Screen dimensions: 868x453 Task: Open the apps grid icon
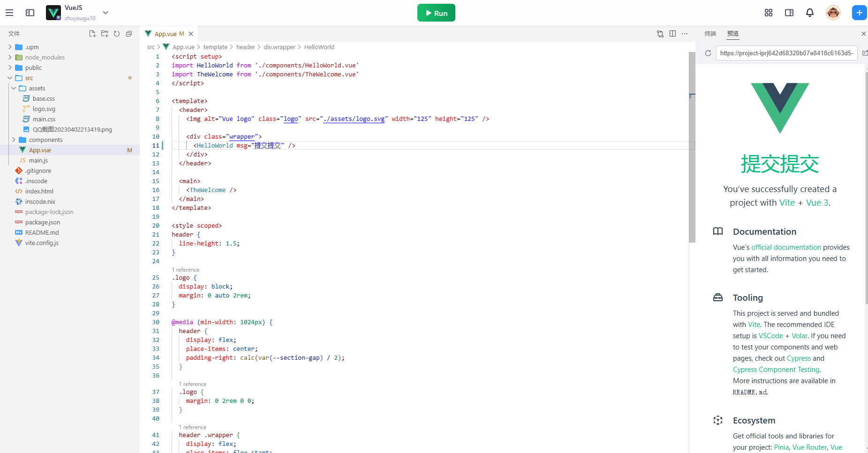(x=769, y=13)
